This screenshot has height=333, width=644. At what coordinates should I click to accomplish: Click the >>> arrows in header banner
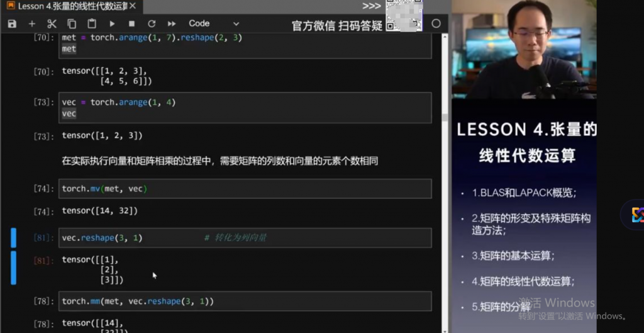point(372,6)
